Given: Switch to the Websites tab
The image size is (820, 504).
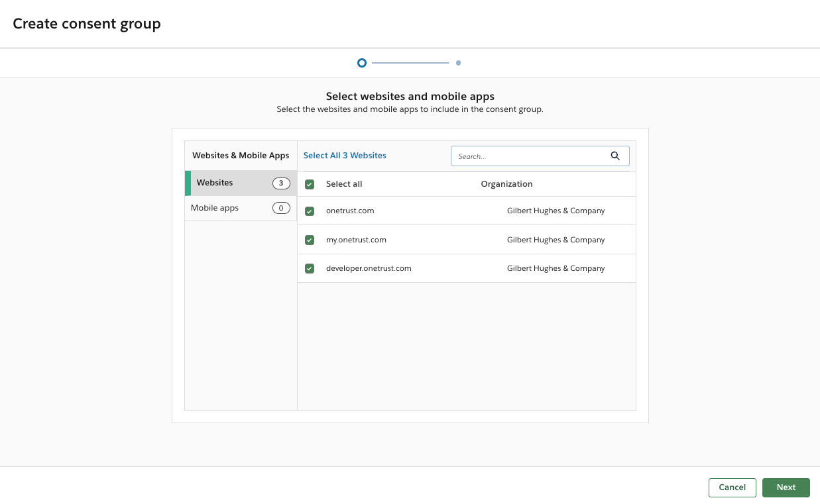Looking at the screenshot, I should [215, 183].
